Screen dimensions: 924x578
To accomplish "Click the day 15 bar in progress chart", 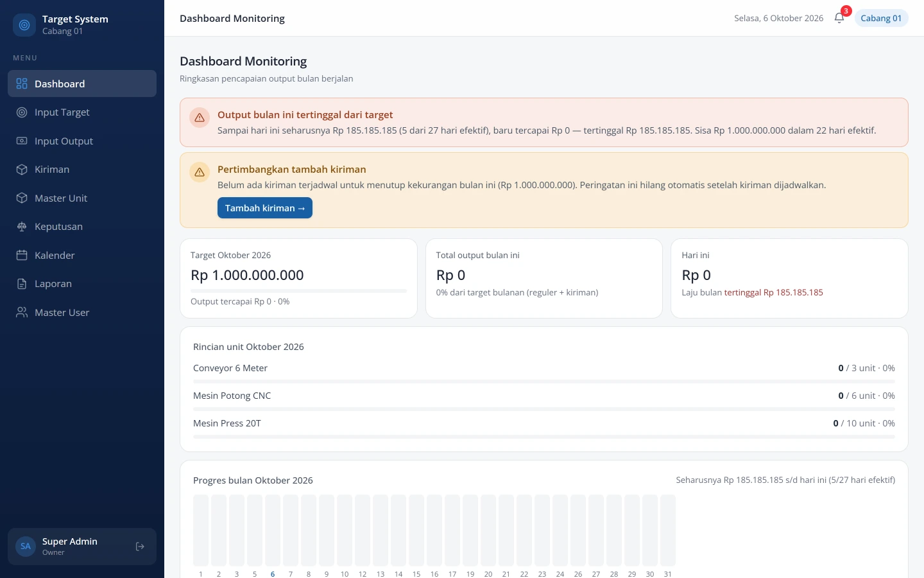I will point(416,530).
